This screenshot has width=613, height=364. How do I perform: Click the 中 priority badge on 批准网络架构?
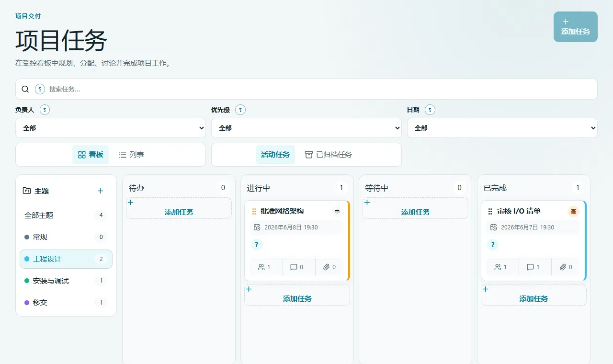pos(337,211)
